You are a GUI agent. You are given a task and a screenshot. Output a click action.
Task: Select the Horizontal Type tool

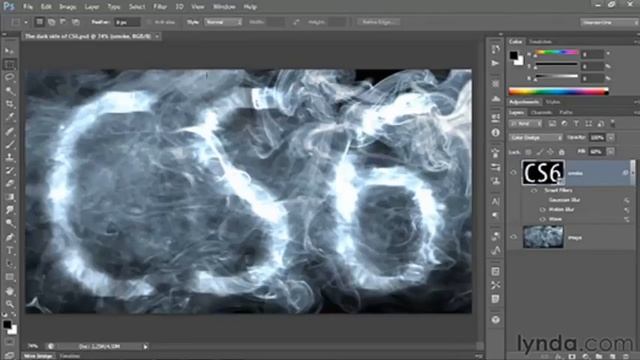pos(10,250)
